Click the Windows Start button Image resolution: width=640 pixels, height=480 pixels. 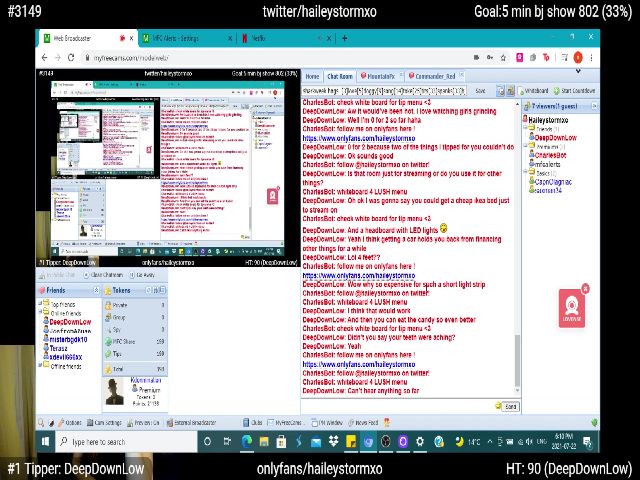pyautogui.click(x=46, y=441)
